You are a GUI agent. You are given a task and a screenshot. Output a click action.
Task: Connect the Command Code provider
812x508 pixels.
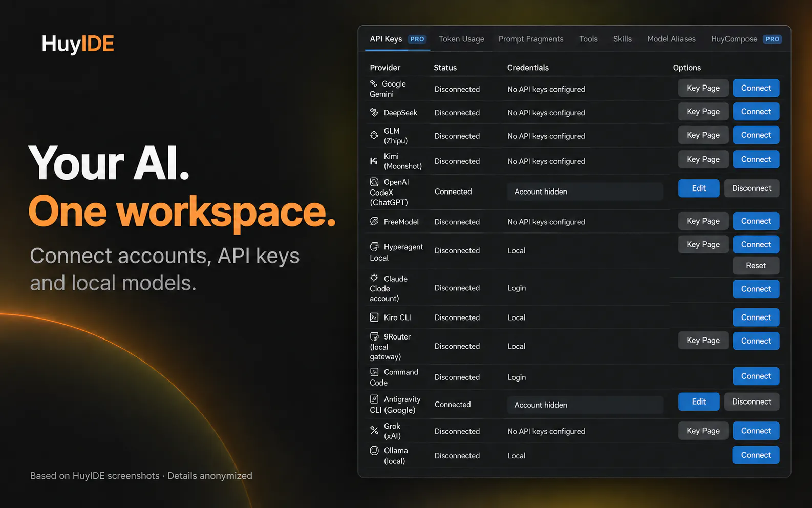pyautogui.click(x=756, y=376)
